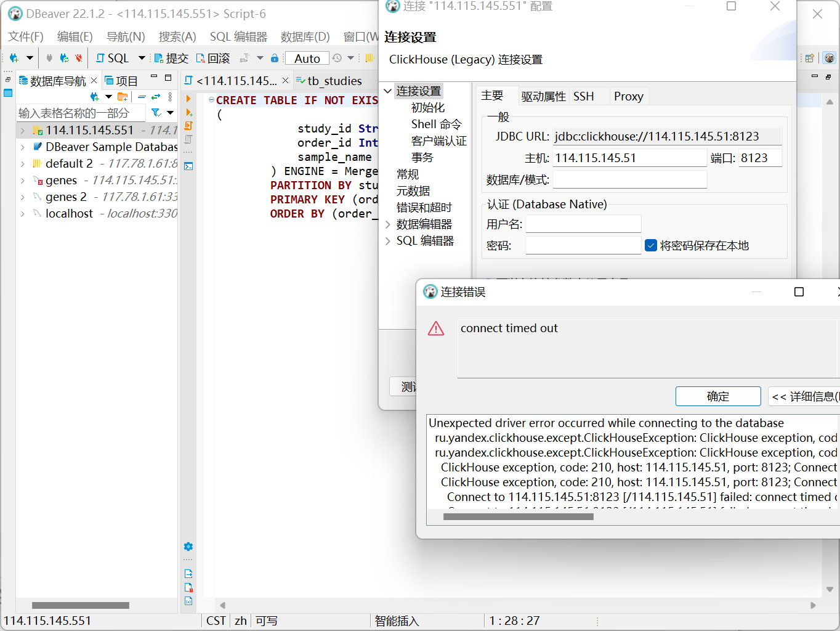Viewport: 840px width, 631px height.
Task: Click the gear settings icon in editor sidebar
Action: [x=188, y=547]
